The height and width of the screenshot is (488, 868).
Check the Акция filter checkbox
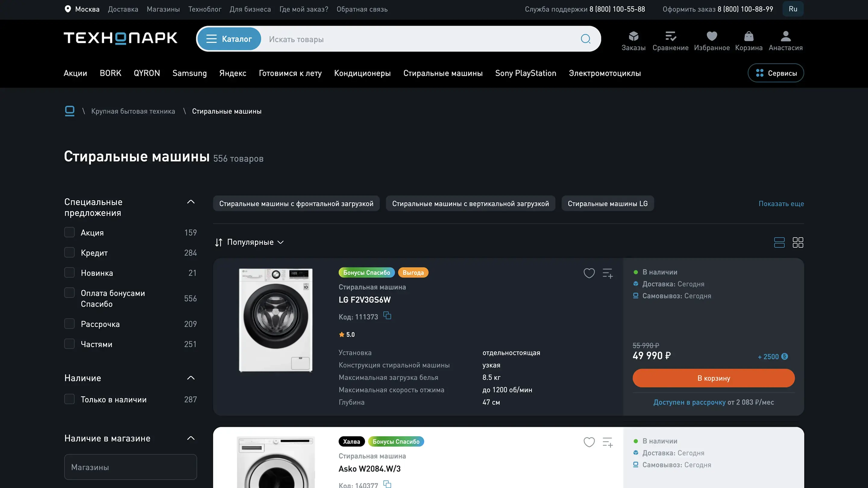point(69,232)
